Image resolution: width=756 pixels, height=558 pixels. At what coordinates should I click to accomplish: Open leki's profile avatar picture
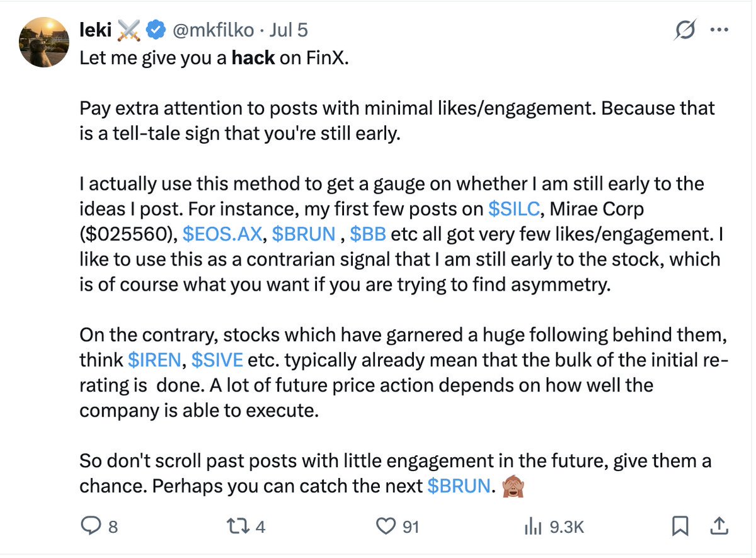coord(44,42)
